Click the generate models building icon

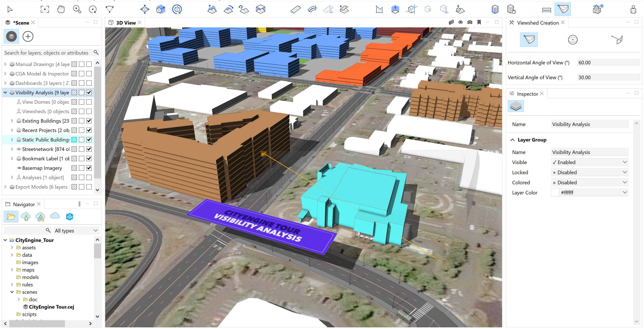click(x=495, y=9)
